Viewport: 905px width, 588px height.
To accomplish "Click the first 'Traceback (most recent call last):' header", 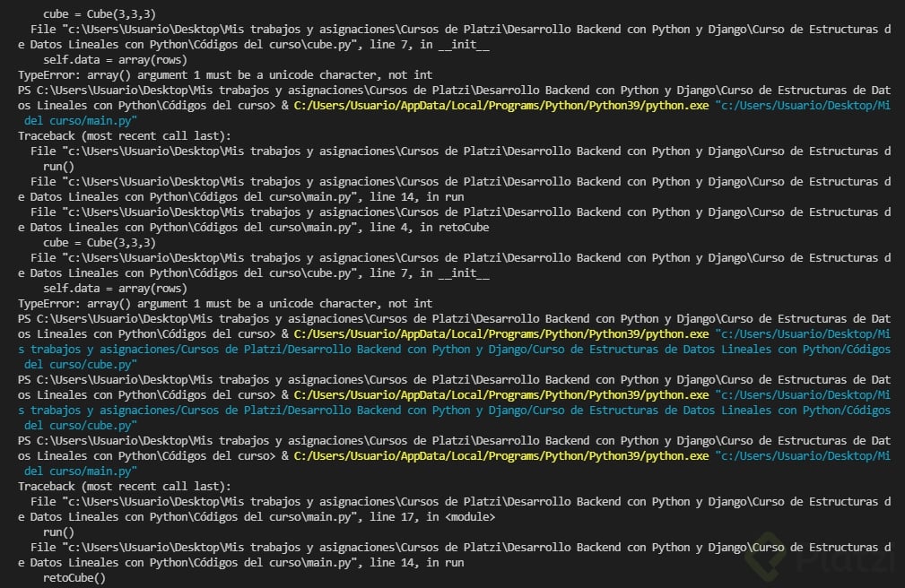I will (x=124, y=135).
